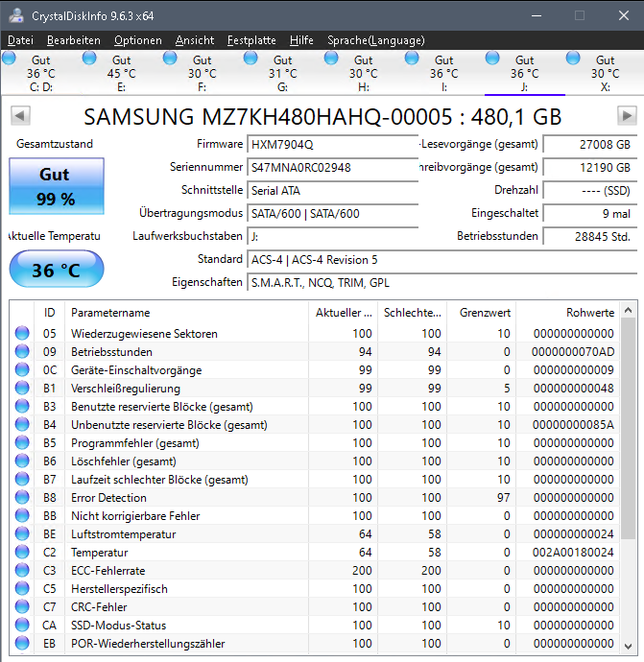Switch to drive F: tab
Image resolution: width=644 pixels, height=662 pixels.
click(x=202, y=73)
